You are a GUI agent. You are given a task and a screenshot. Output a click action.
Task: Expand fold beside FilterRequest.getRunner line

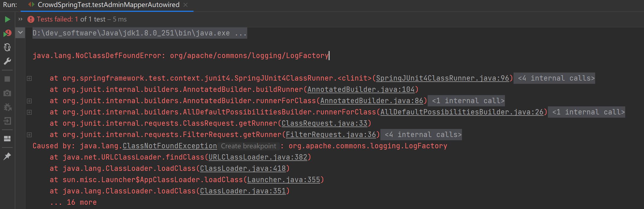click(29, 135)
